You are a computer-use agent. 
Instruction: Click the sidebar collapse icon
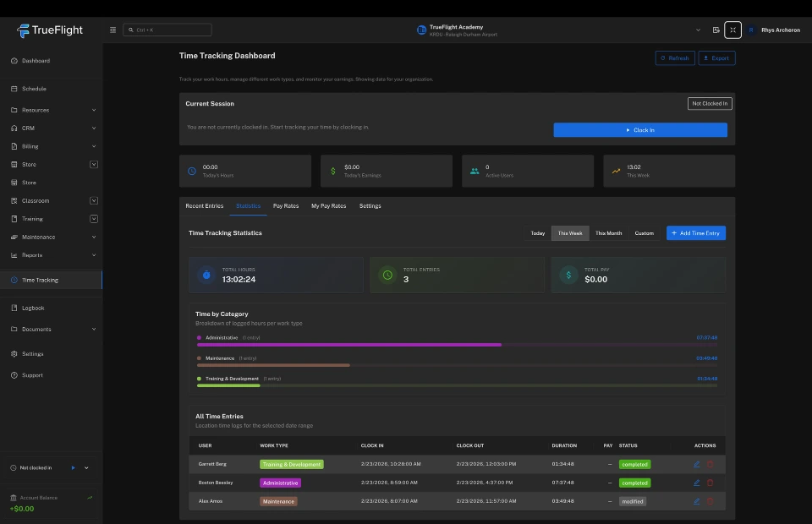click(113, 30)
